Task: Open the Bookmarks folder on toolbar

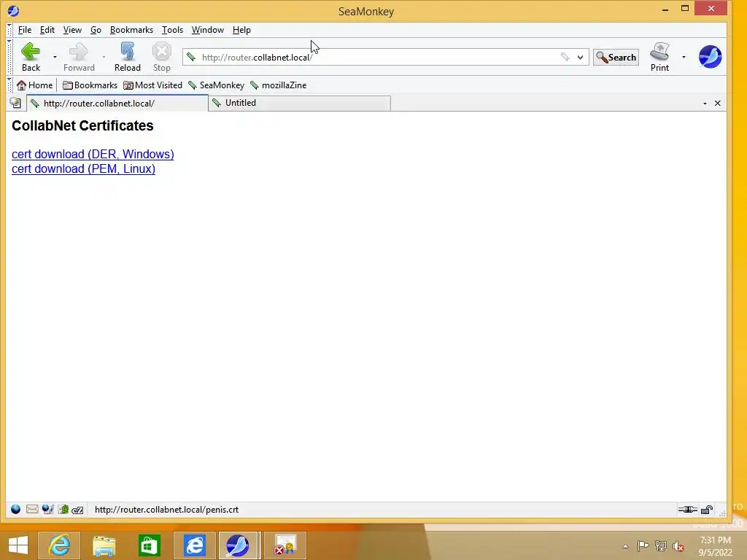Action: 90,85
